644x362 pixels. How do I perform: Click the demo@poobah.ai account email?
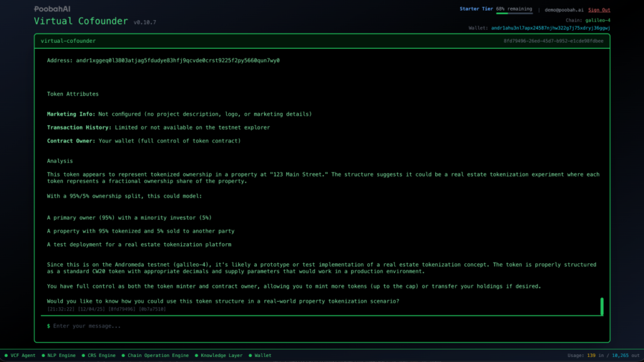click(563, 10)
